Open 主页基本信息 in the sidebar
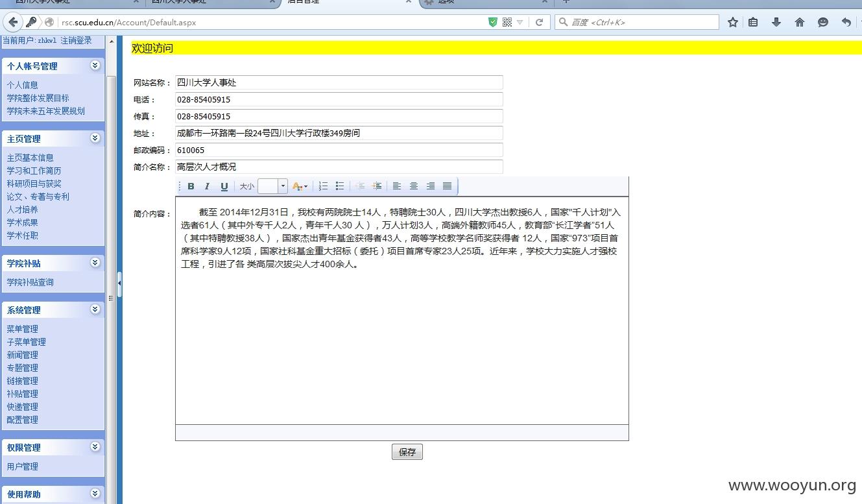Viewport: 862px width, 504px height. tap(30, 158)
